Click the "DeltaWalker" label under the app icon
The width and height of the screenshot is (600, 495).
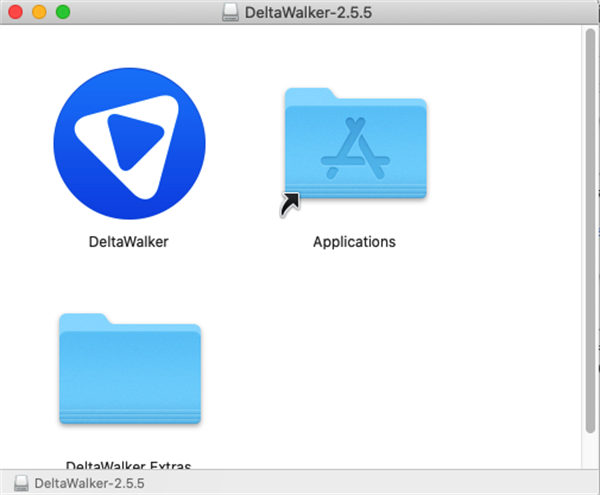pos(129,242)
